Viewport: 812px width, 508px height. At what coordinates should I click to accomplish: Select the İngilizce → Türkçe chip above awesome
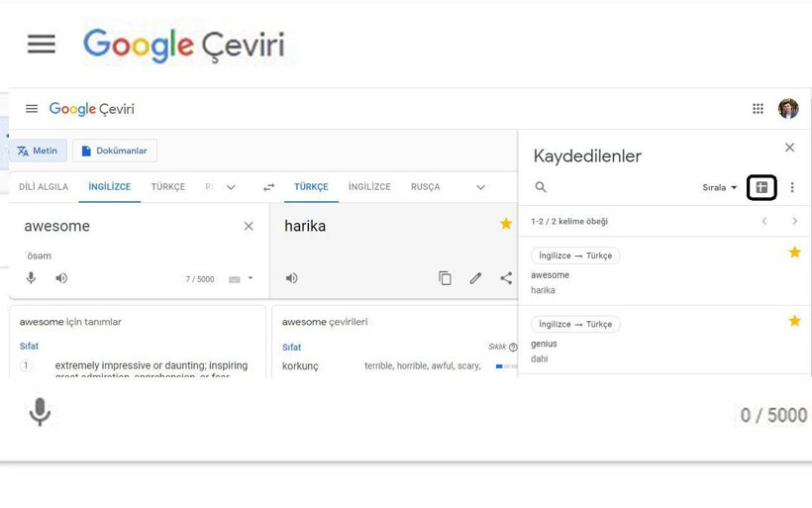coord(575,255)
